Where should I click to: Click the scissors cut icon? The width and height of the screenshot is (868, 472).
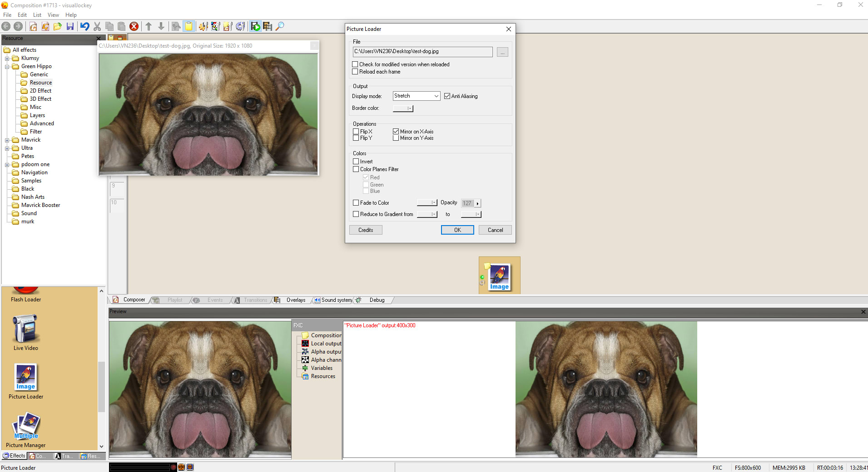pos(97,26)
